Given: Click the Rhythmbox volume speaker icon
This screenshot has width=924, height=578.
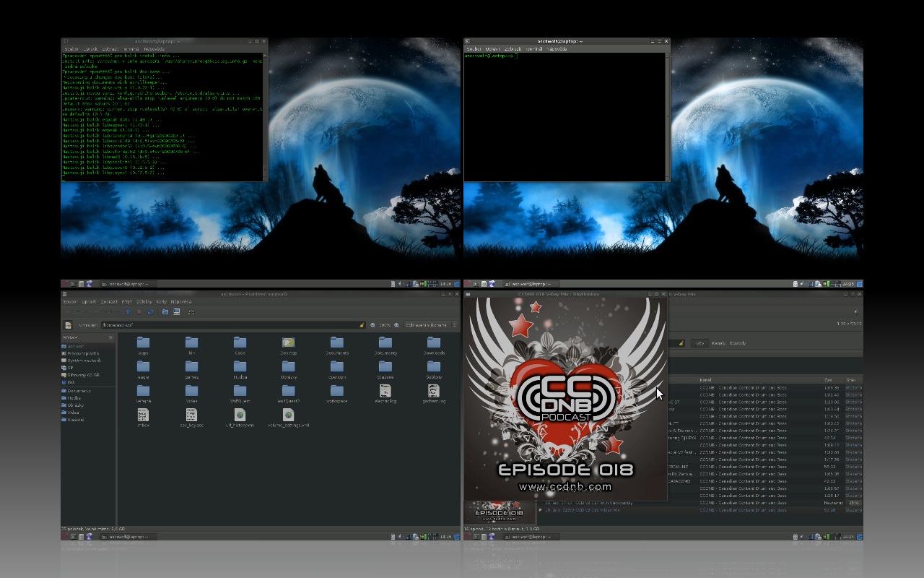Looking at the screenshot, I should [857, 312].
